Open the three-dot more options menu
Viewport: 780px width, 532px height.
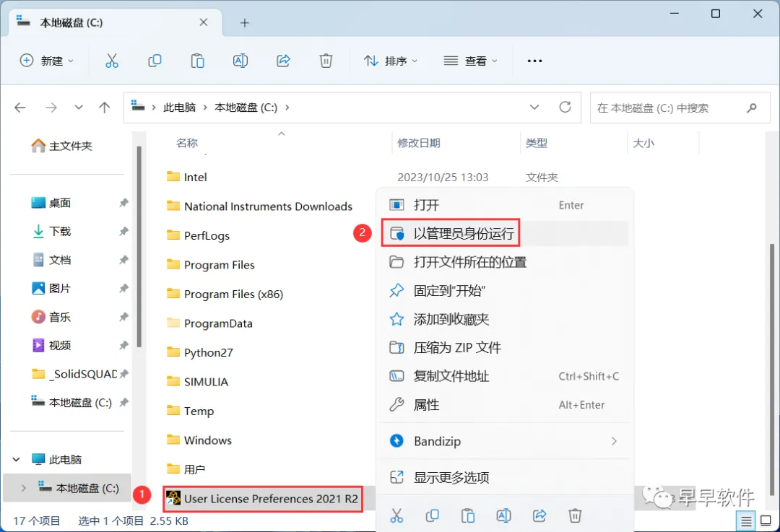pyautogui.click(x=534, y=61)
